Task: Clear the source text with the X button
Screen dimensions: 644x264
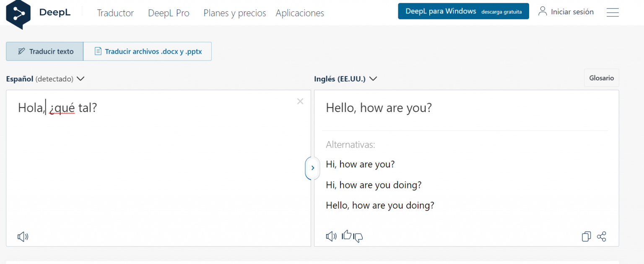Action: tap(300, 101)
